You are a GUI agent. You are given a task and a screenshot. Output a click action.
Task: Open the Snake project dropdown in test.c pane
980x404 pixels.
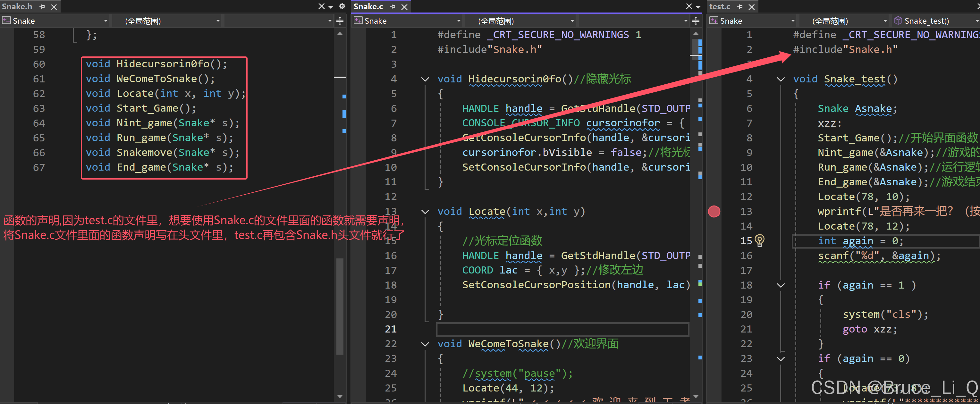tap(753, 21)
